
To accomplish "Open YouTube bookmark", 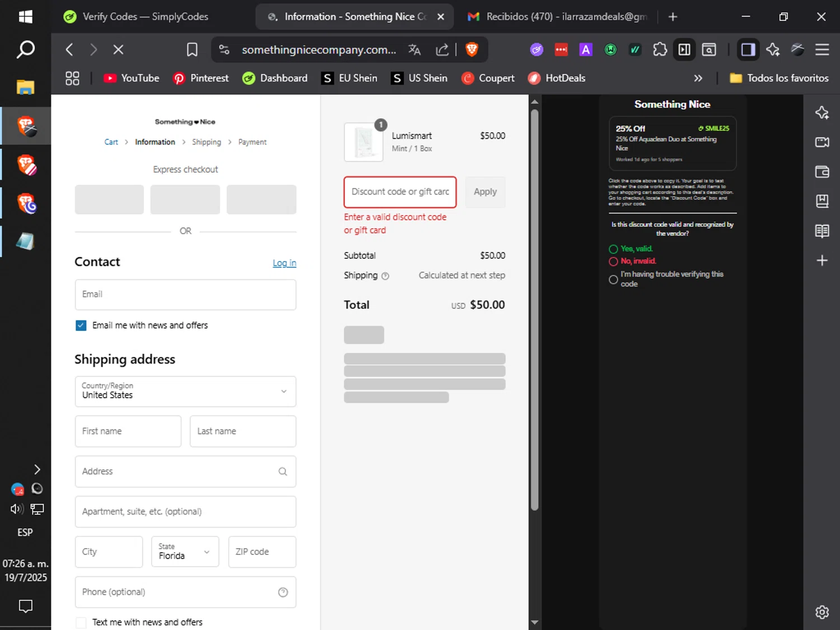I will [x=132, y=78].
